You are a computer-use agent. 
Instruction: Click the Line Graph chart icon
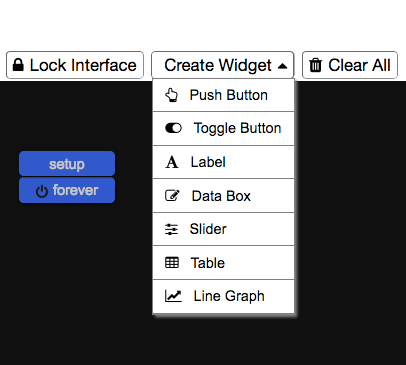coord(173,296)
